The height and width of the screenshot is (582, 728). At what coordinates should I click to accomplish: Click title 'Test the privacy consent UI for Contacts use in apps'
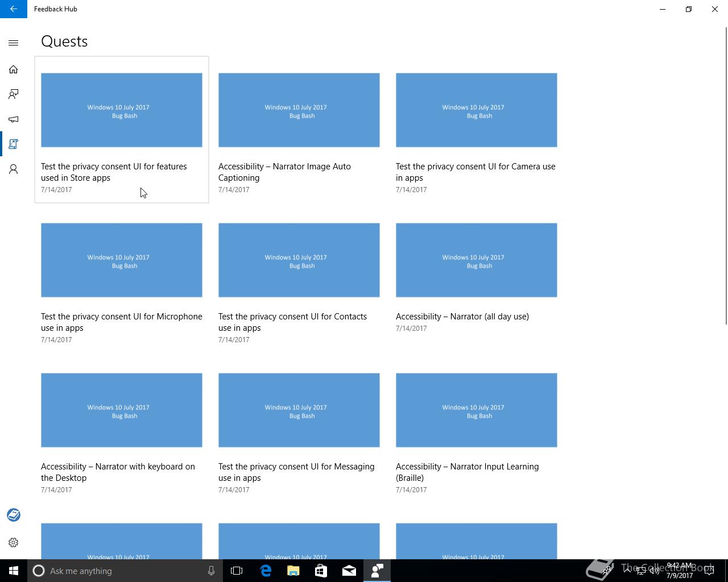(292, 322)
